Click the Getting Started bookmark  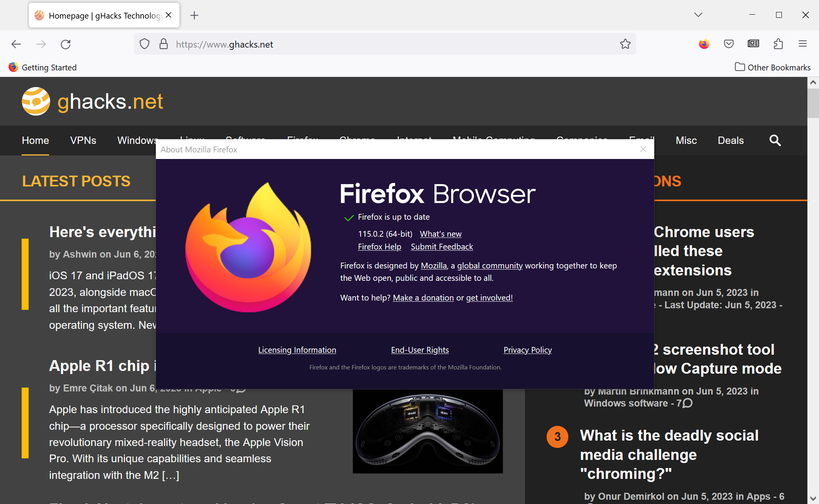point(49,67)
